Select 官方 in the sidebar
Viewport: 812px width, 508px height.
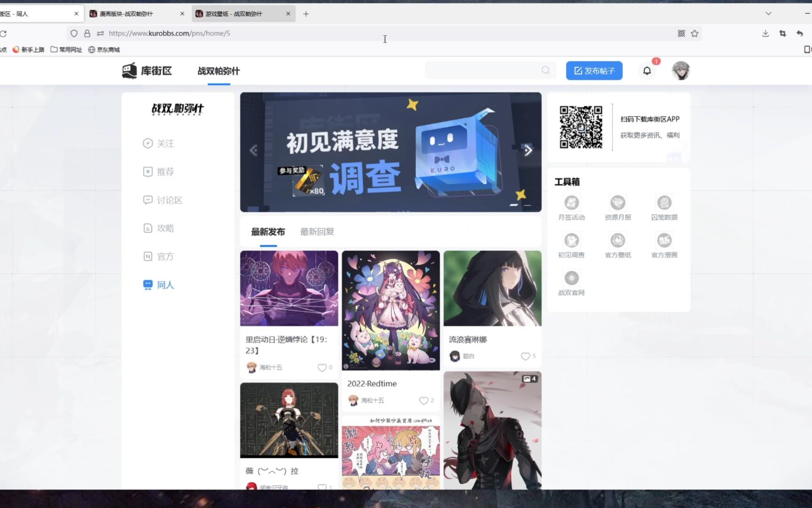[158, 256]
